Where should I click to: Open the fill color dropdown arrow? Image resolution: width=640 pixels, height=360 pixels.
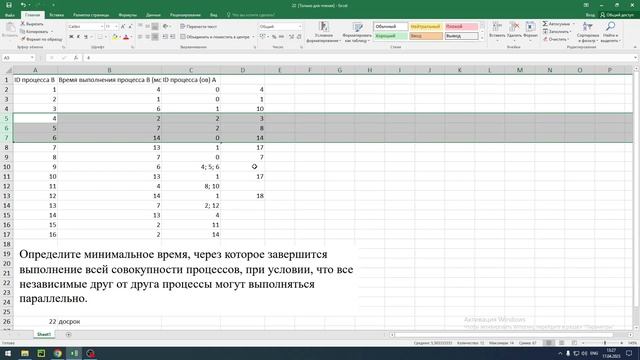point(120,37)
